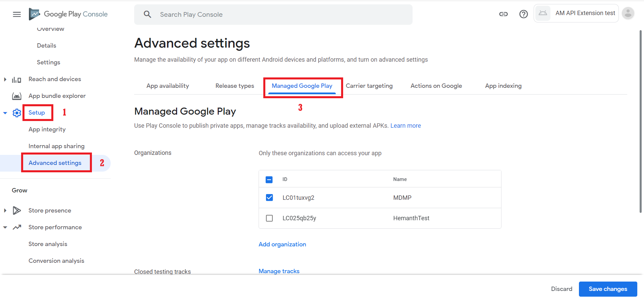Check the HemanthTest organization checkbox
The width and height of the screenshot is (644, 300).
(269, 218)
